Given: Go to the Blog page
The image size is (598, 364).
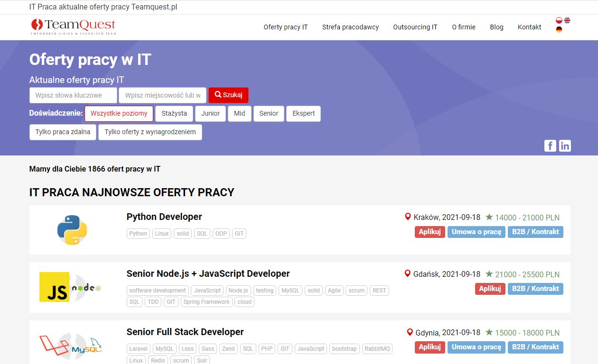Looking at the screenshot, I should (496, 27).
